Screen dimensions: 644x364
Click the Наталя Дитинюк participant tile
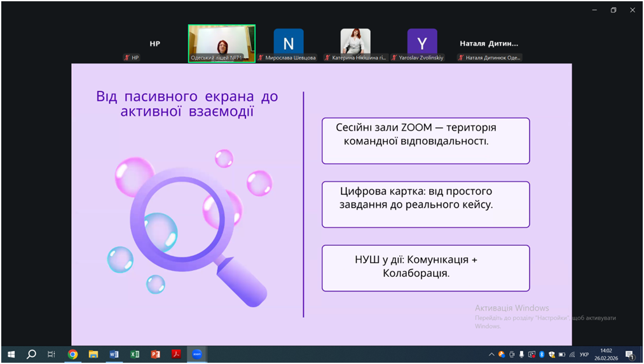(x=489, y=43)
